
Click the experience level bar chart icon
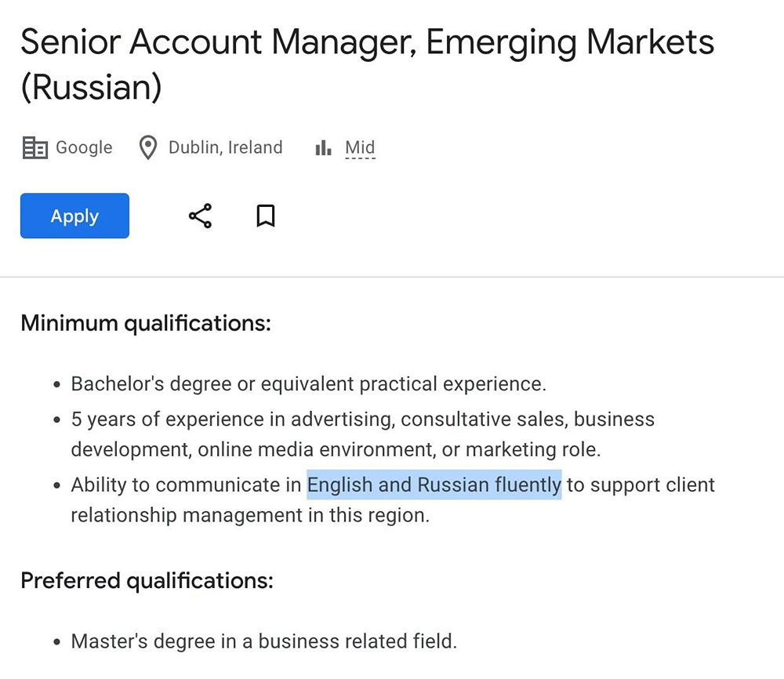tap(323, 147)
